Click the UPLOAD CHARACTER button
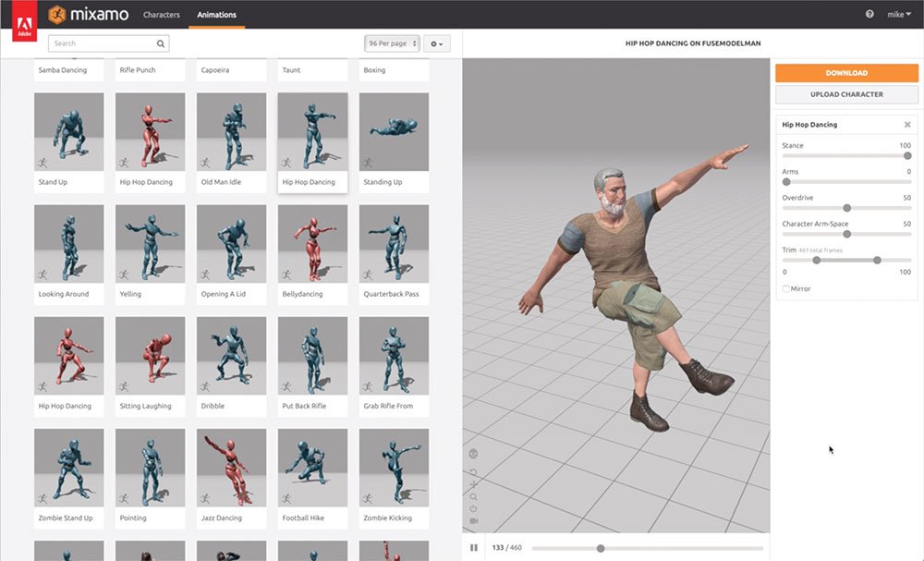 pyautogui.click(x=846, y=94)
